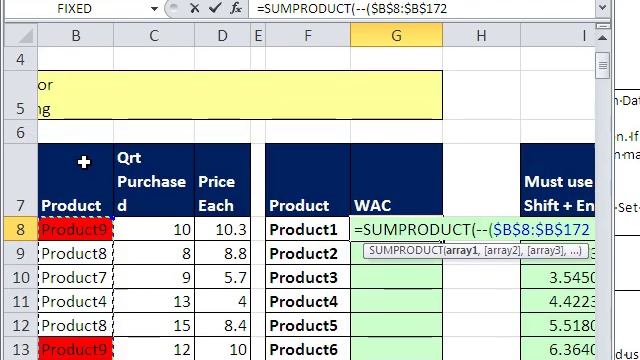Select column G header

(x=396, y=36)
